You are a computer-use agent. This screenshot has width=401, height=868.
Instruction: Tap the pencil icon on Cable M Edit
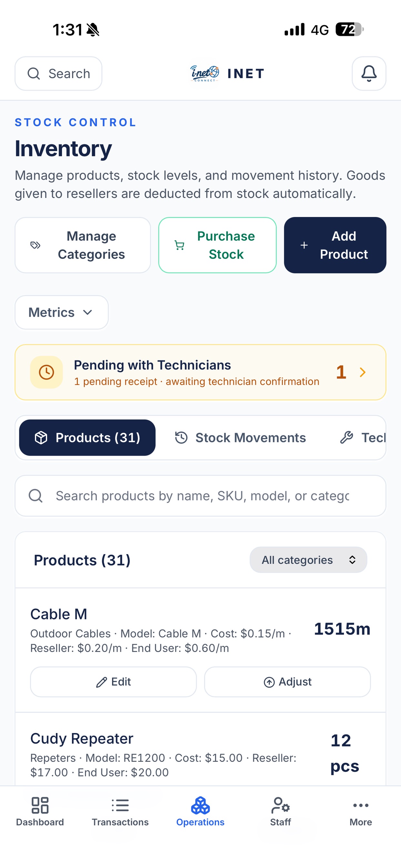[101, 682]
